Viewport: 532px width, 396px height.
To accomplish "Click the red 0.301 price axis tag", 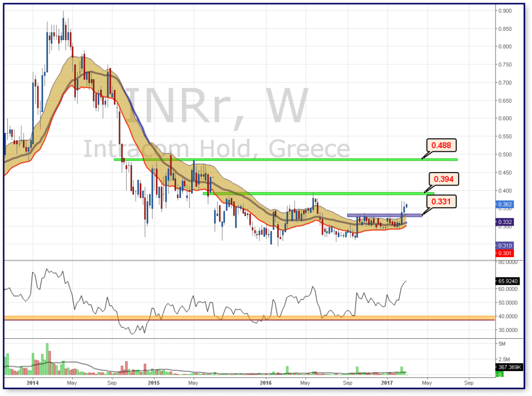I will coord(504,253).
